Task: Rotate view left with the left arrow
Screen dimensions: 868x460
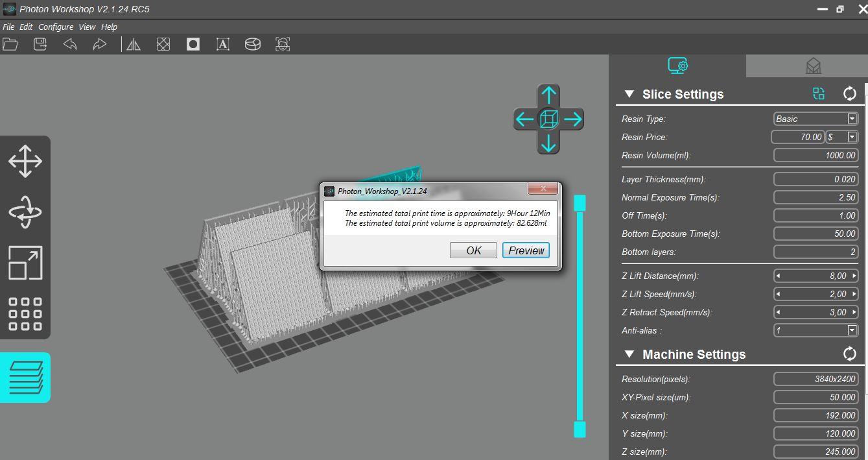Action: (524, 119)
